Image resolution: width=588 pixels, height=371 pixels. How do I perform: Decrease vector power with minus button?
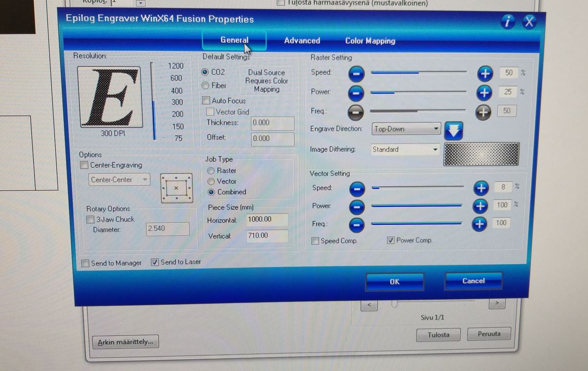click(x=357, y=207)
